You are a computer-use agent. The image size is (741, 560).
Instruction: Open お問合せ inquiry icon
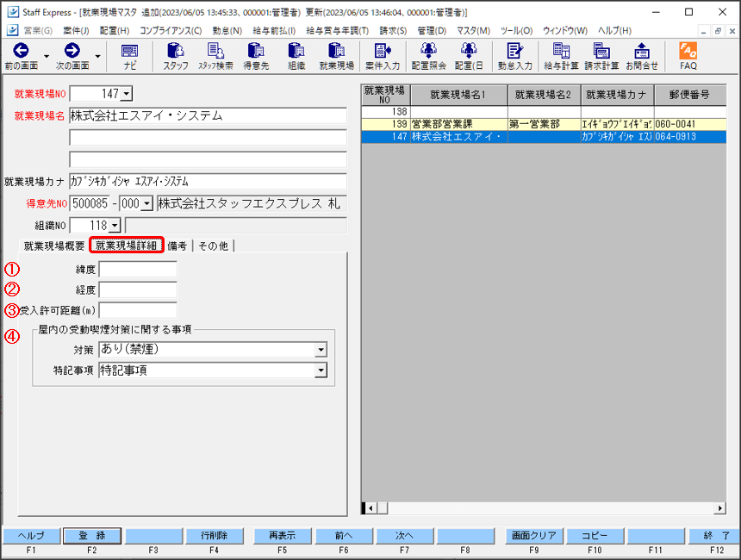tap(642, 56)
